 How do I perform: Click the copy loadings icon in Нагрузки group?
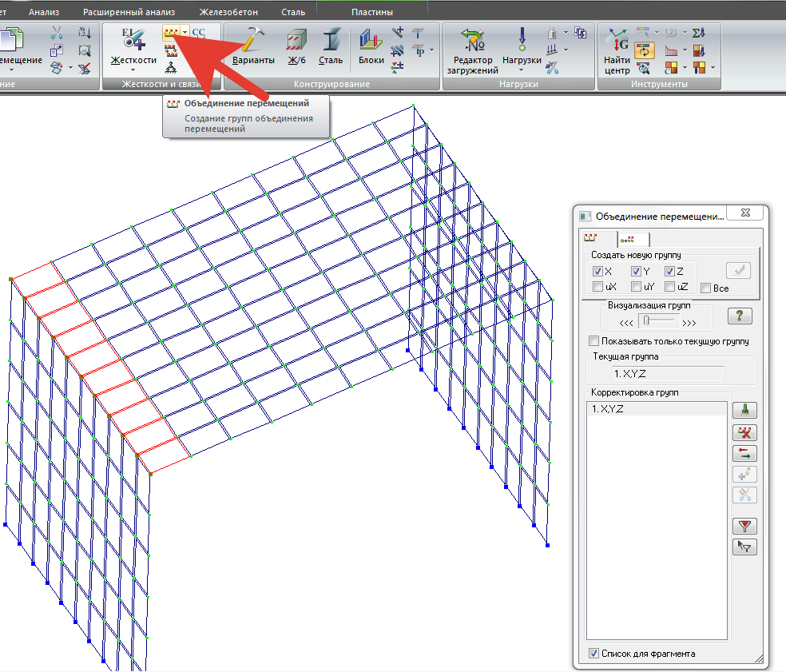tap(581, 33)
